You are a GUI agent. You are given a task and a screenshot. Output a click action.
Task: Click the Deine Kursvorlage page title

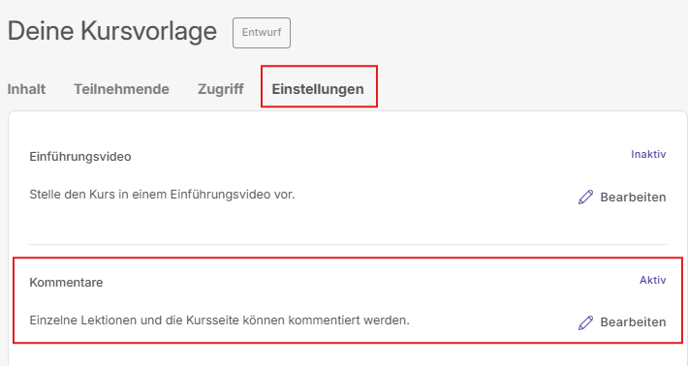(112, 32)
